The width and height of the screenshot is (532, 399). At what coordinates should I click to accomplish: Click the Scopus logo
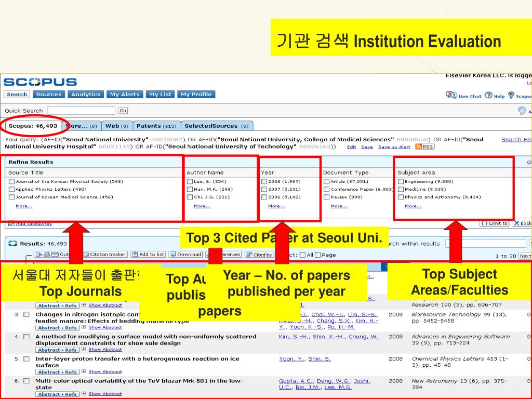click(x=40, y=82)
